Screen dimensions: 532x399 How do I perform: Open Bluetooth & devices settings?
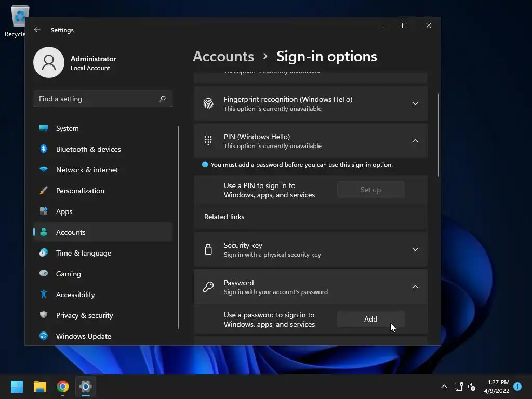(x=103, y=149)
